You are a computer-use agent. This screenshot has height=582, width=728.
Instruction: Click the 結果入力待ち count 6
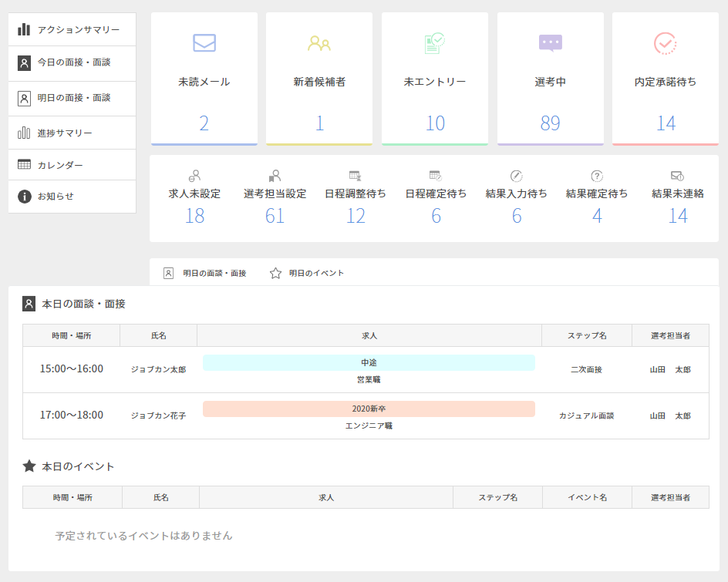click(x=517, y=216)
